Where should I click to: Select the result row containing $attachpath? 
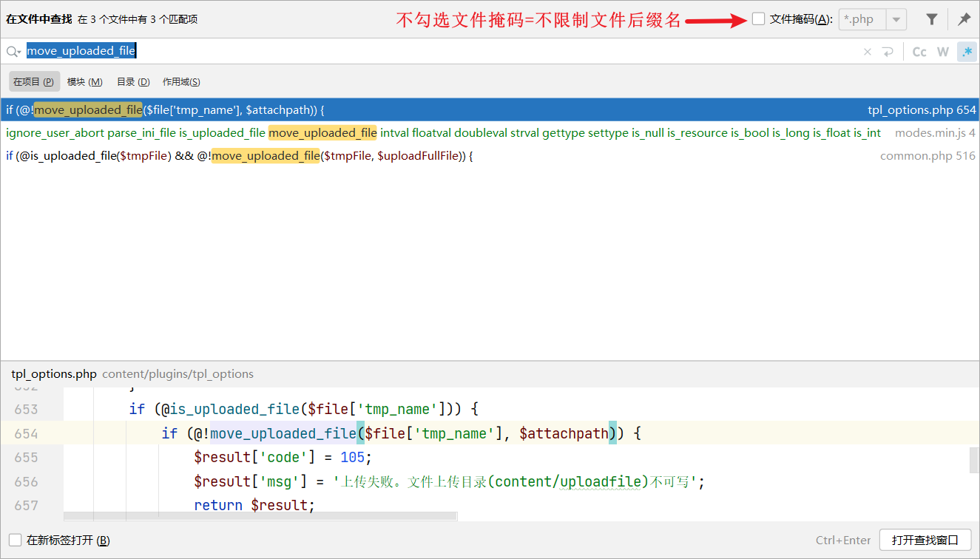click(490, 110)
